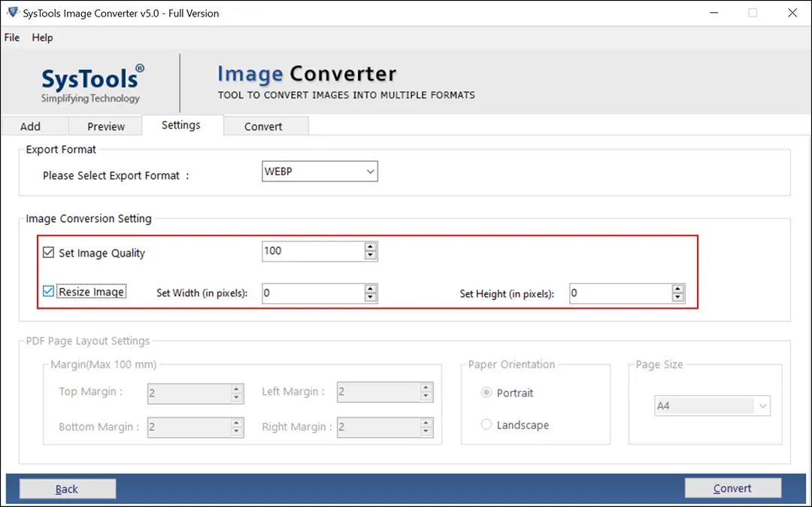Click the Top Margin field
The height and width of the screenshot is (507, 812).
(189, 393)
